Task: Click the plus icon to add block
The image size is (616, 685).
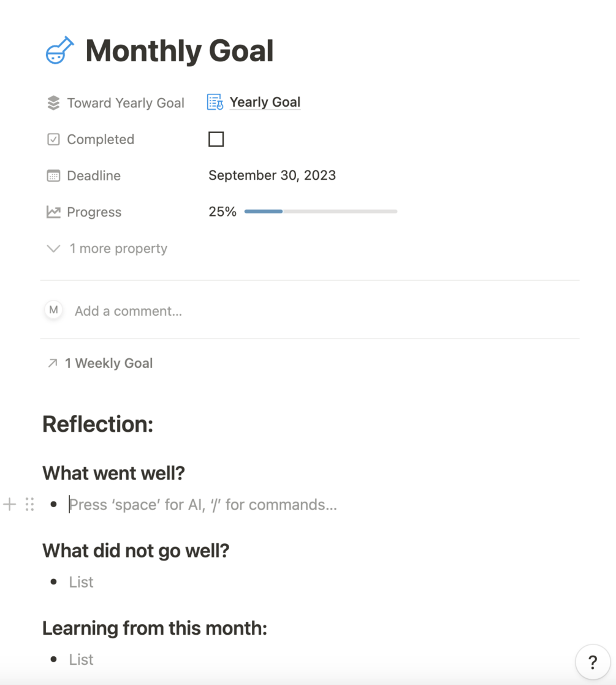Action: click(x=10, y=505)
